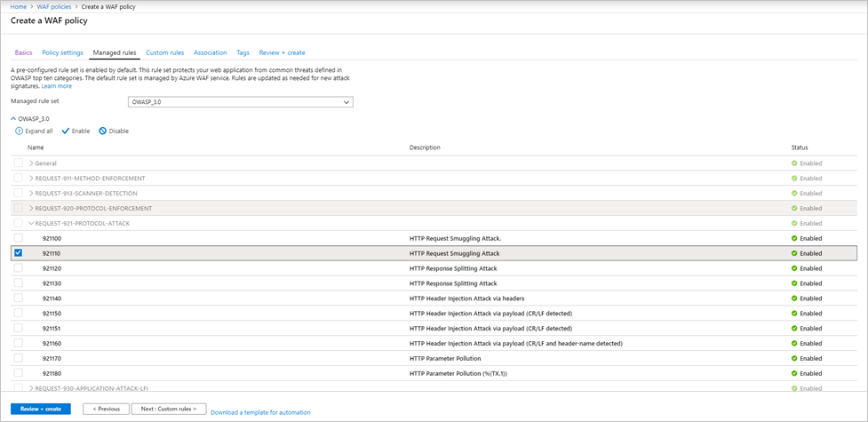
Task: Click WAF policies in the breadcrumb
Action: 53,6
